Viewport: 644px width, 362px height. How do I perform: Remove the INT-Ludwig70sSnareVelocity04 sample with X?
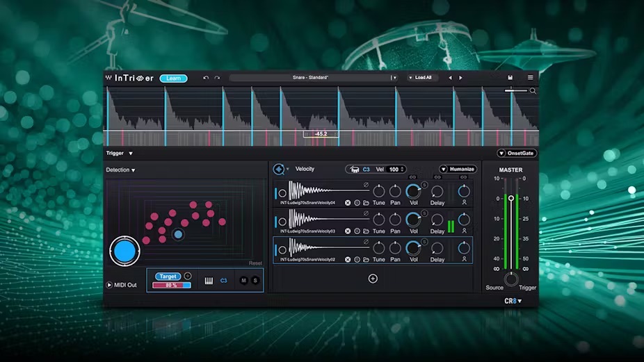pyautogui.click(x=348, y=203)
